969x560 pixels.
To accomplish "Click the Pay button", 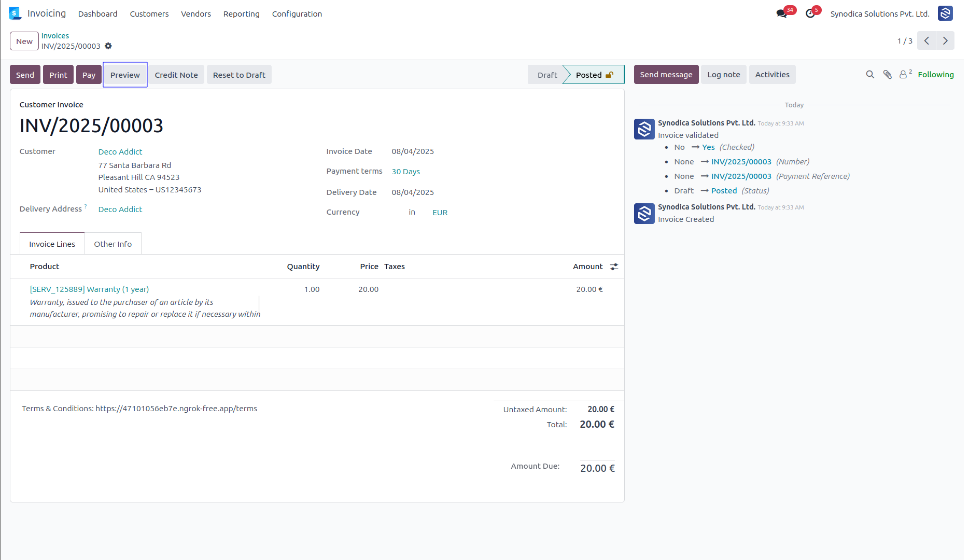I will pos(89,75).
